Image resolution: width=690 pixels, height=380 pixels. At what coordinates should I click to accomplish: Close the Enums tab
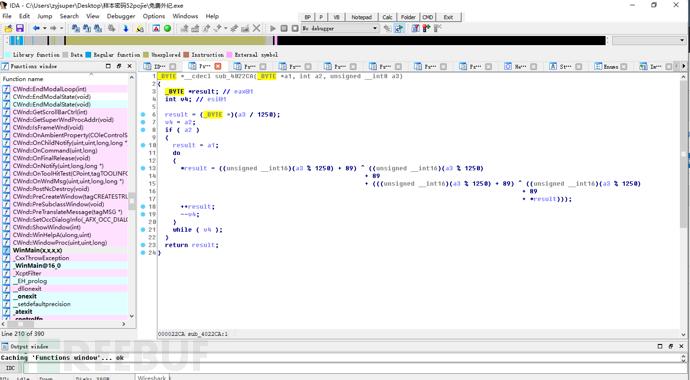[x=624, y=66]
